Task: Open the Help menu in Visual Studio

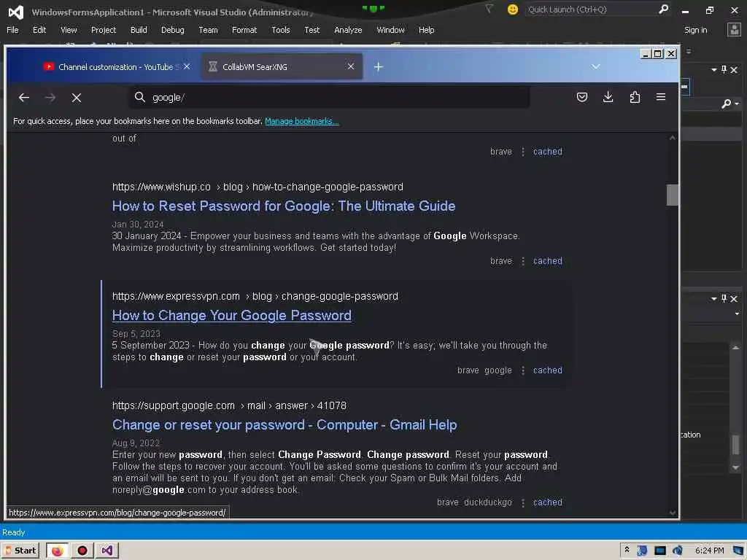Action: 426,30
